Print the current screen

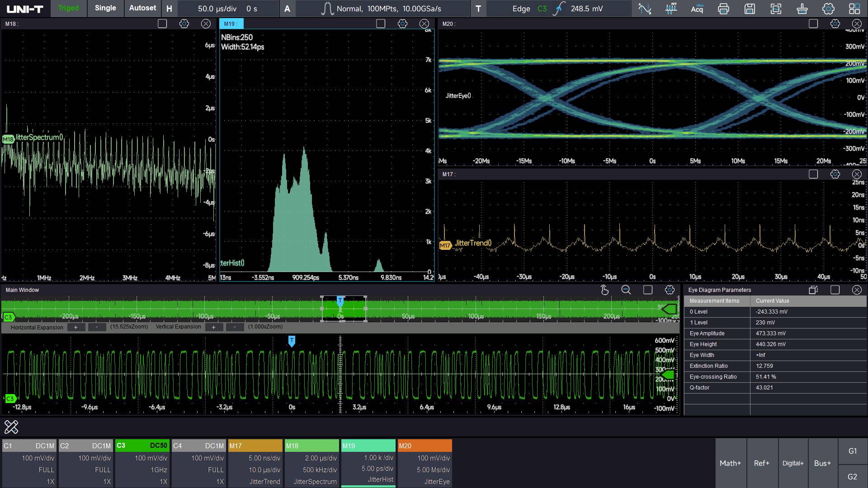coord(723,9)
